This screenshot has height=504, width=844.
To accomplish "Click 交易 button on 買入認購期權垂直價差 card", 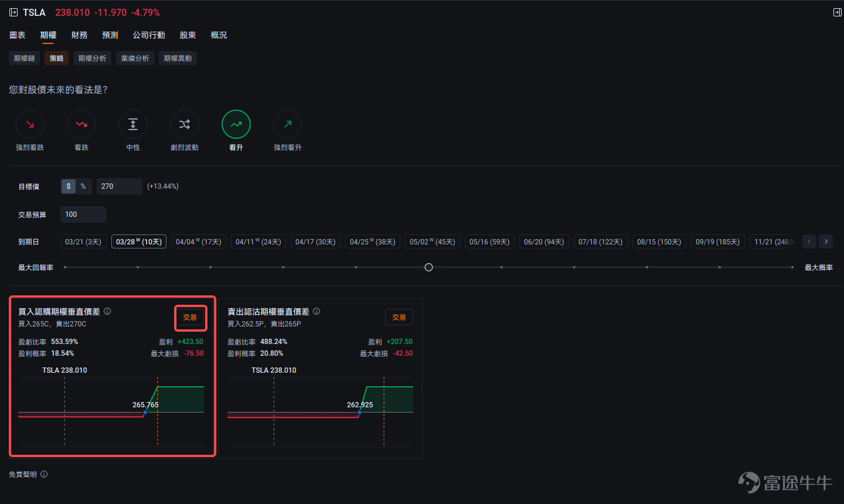I will 190,317.
